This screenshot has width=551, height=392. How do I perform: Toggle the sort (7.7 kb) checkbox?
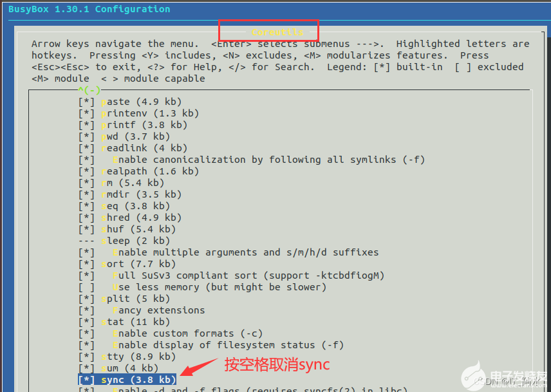click(86, 264)
